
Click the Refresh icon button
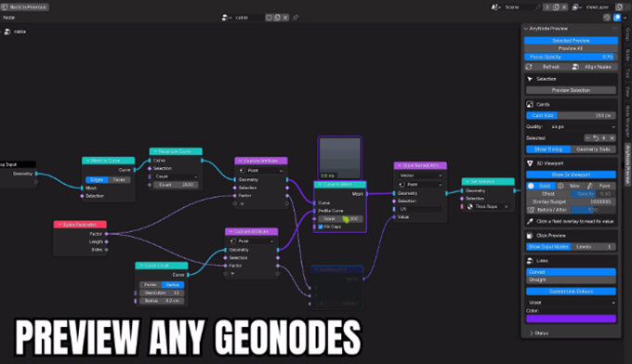(530, 67)
